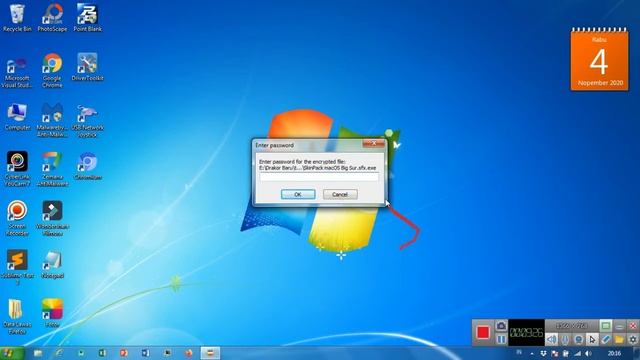Viewport: 640px width, 360px height.
Task: Select the Data folder desktop icon
Action: click(x=17, y=317)
